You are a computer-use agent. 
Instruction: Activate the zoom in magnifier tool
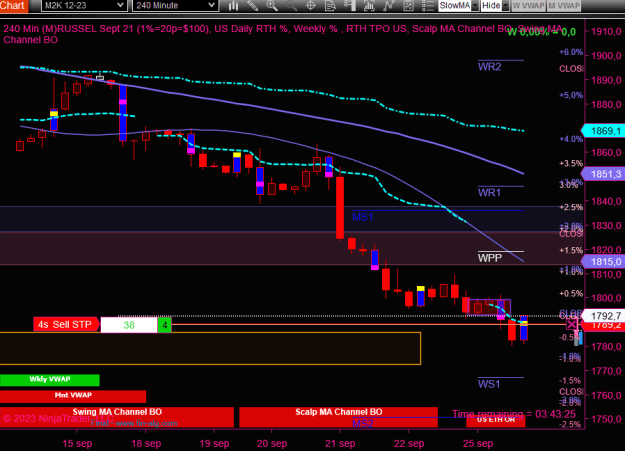[272, 6]
